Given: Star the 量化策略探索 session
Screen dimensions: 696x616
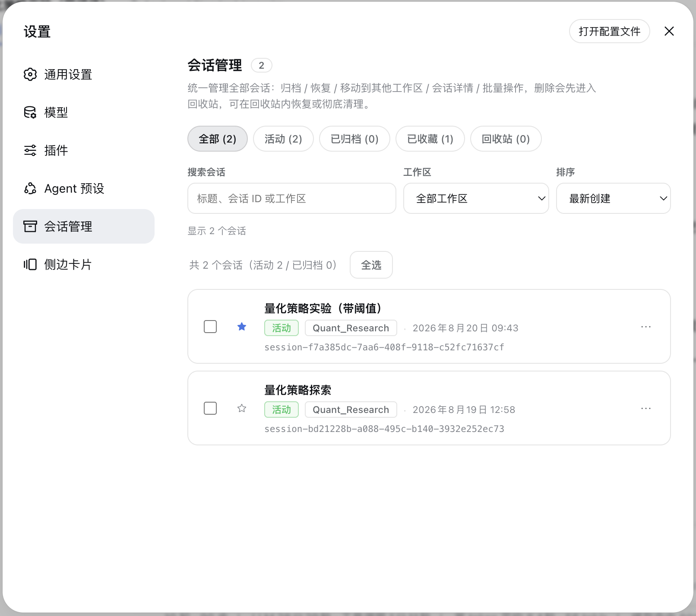Looking at the screenshot, I should (x=242, y=408).
